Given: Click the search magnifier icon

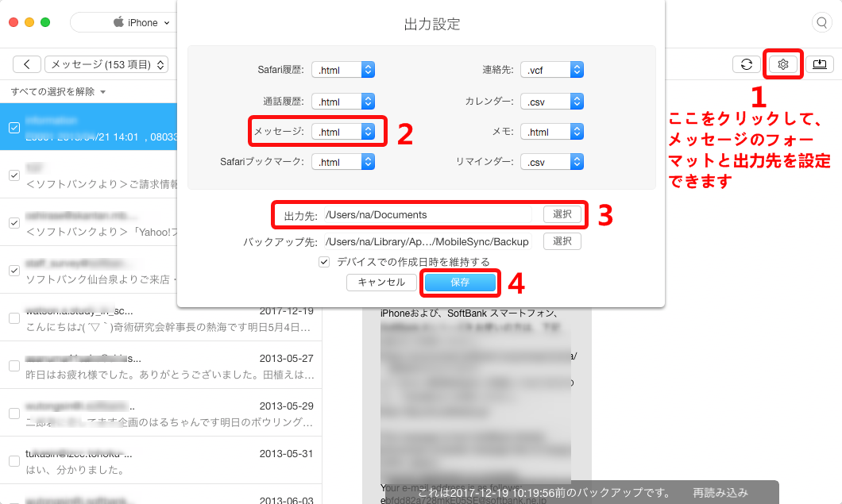Looking at the screenshot, I should (x=821, y=22).
